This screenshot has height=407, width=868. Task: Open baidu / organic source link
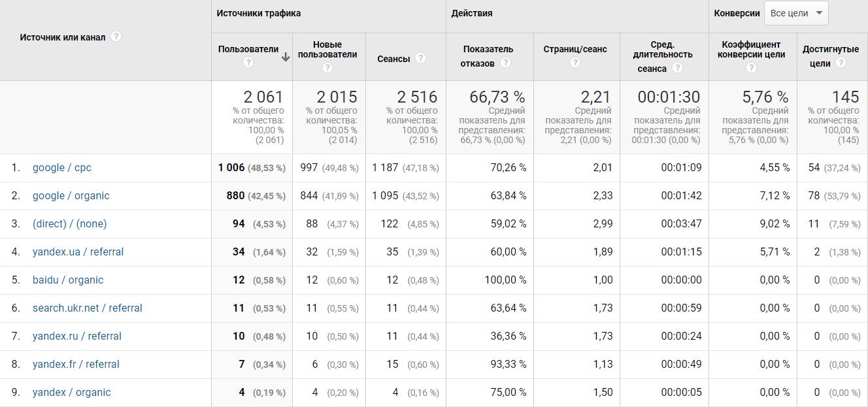pyautogui.click(x=68, y=280)
